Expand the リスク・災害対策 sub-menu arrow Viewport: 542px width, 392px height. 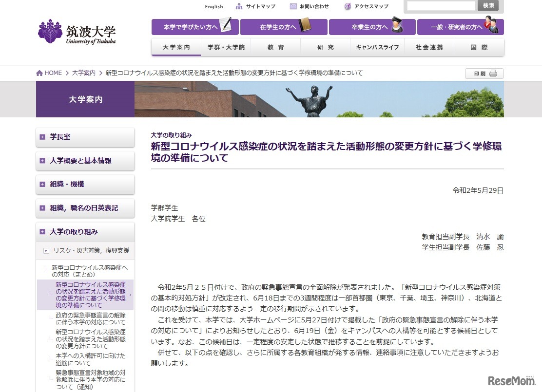46,251
